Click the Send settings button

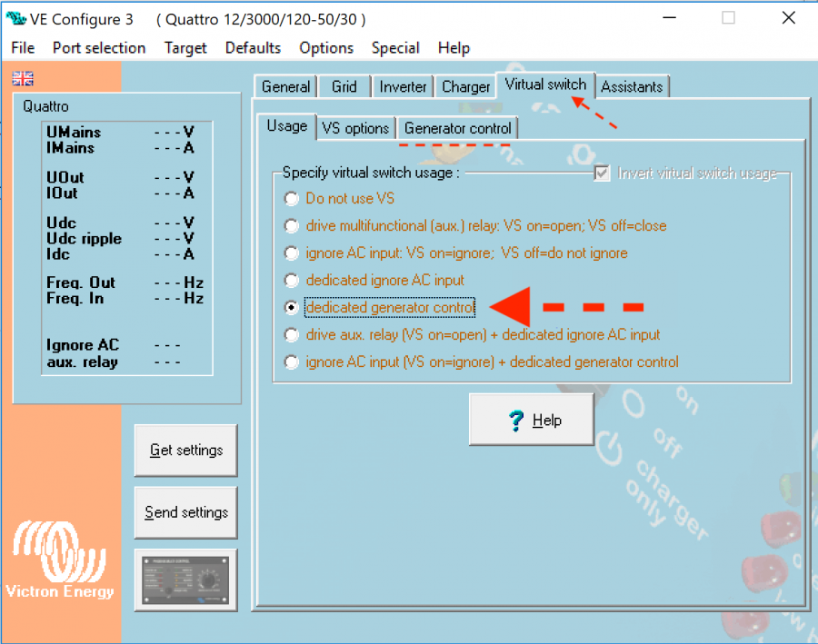click(185, 512)
